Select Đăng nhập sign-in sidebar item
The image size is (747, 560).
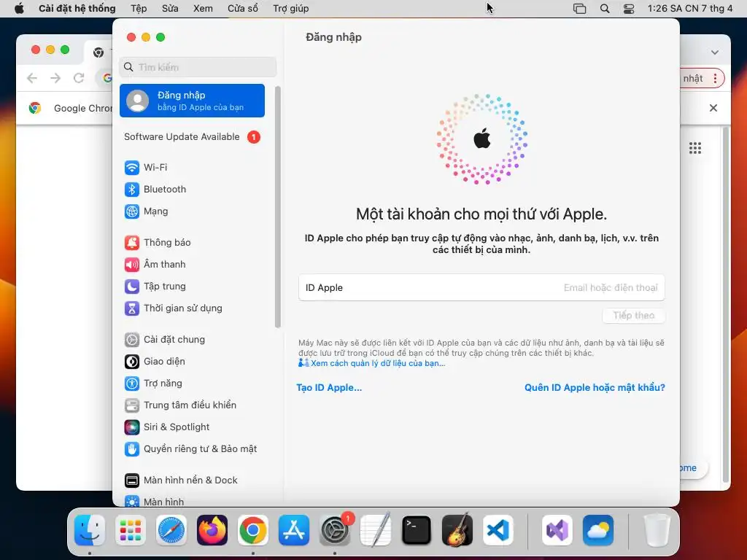pos(192,101)
